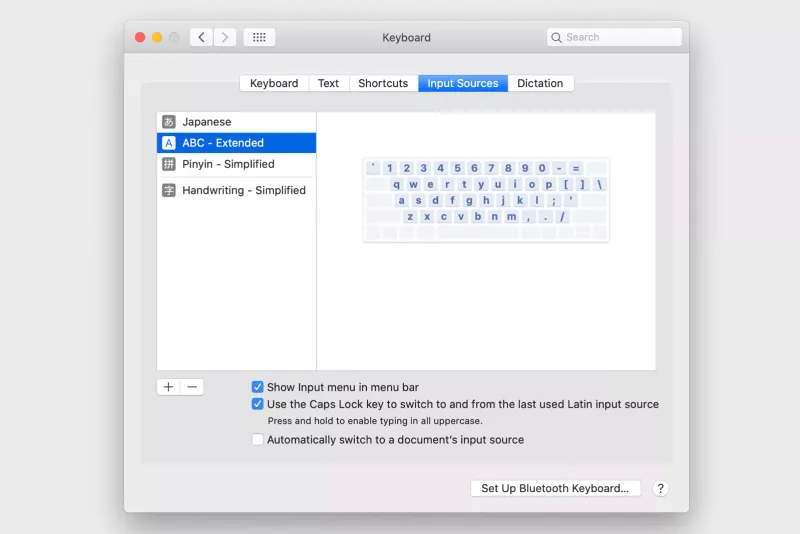The height and width of the screenshot is (534, 800).
Task: Click the ABC - Extended 'A' icon
Action: (169, 143)
